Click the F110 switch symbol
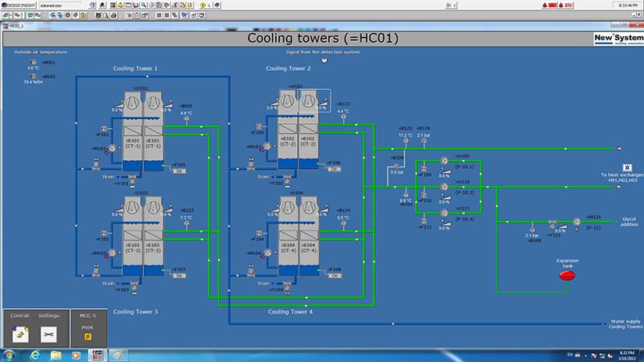Screen dimensions: 644x362 (x=423, y=195)
